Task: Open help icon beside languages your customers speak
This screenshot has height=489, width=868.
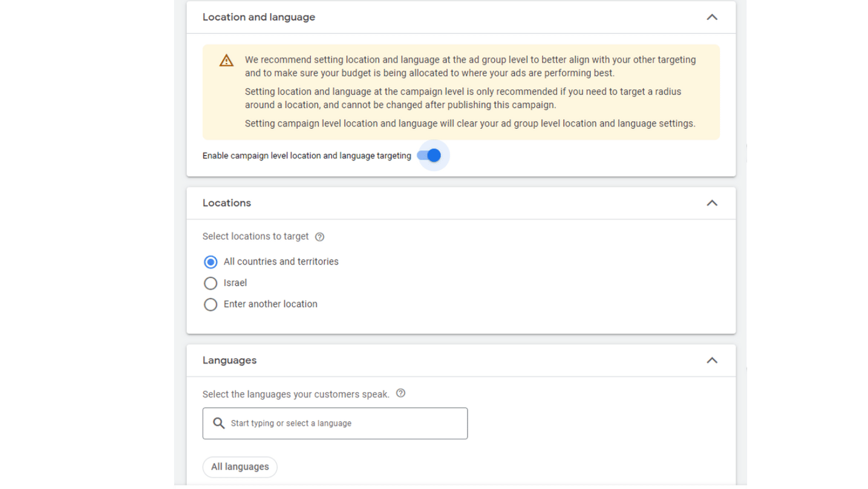Action: [x=400, y=393]
